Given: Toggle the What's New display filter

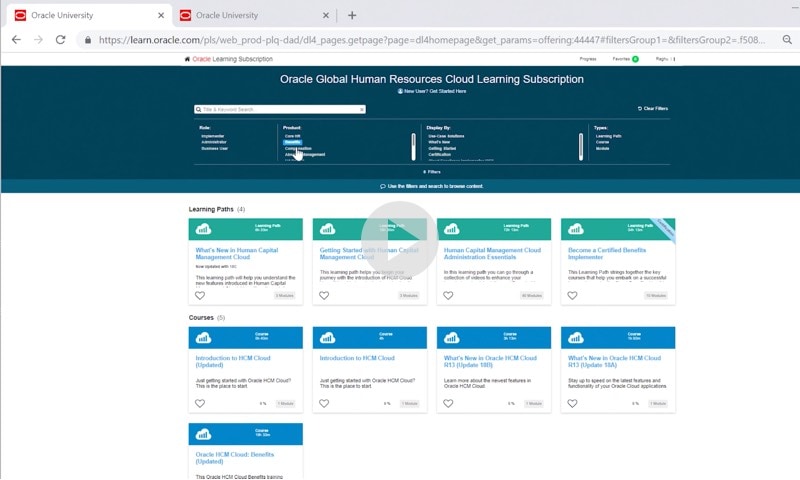Looking at the screenshot, I should 439,142.
